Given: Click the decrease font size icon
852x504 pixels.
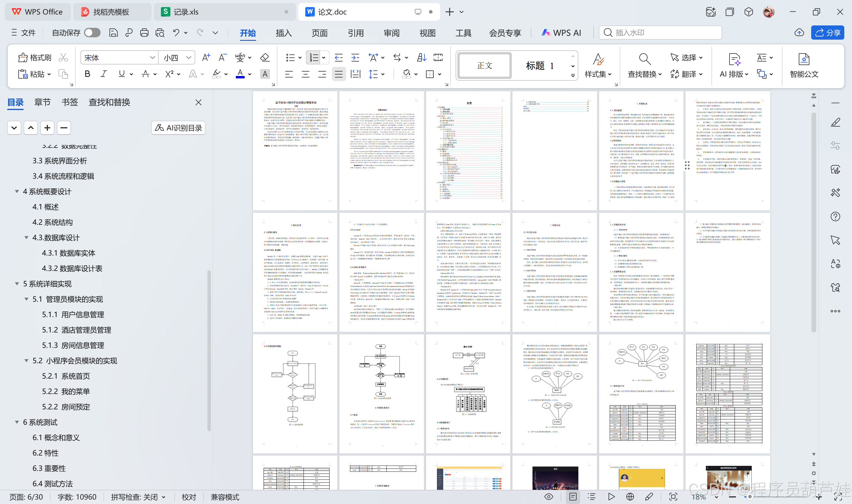Looking at the screenshot, I should (x=222, y=57).
